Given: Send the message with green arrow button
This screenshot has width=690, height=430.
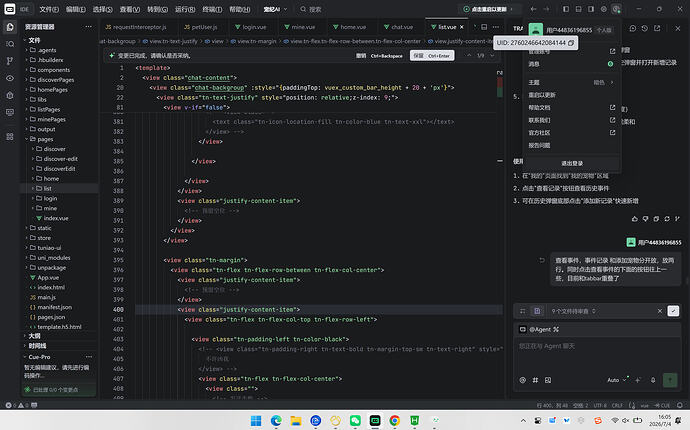Looking at the screenshot, I should click(670, 380).
